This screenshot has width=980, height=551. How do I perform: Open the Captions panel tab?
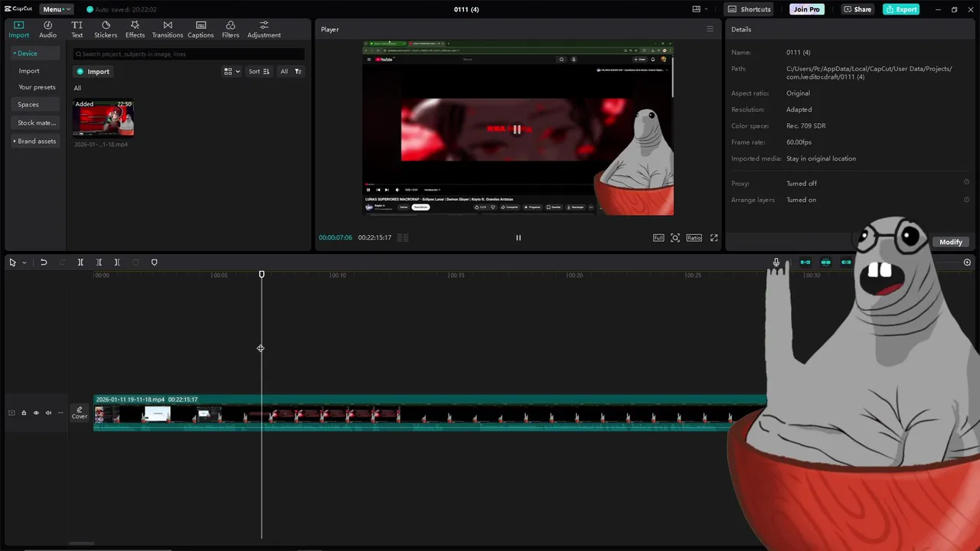[201, 30]
